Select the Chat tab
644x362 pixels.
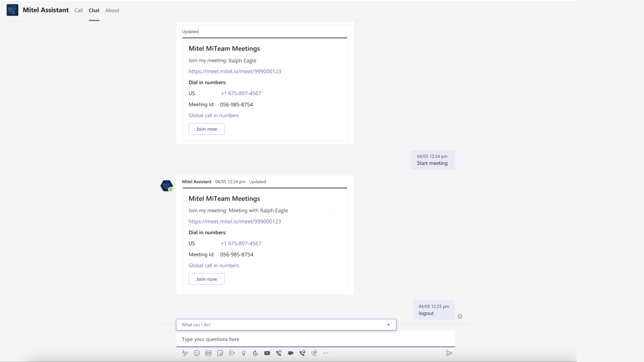click(x=94, y=10)
